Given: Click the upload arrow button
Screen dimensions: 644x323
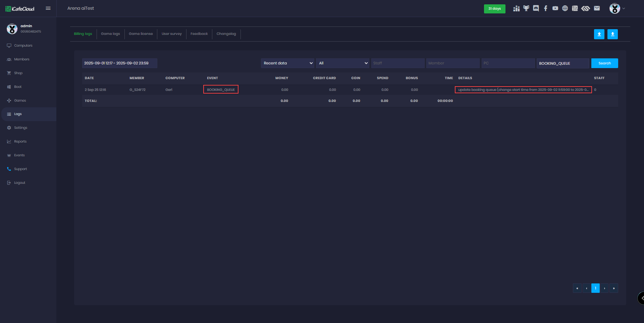Looking at the screenshot, I should [599, 34].
